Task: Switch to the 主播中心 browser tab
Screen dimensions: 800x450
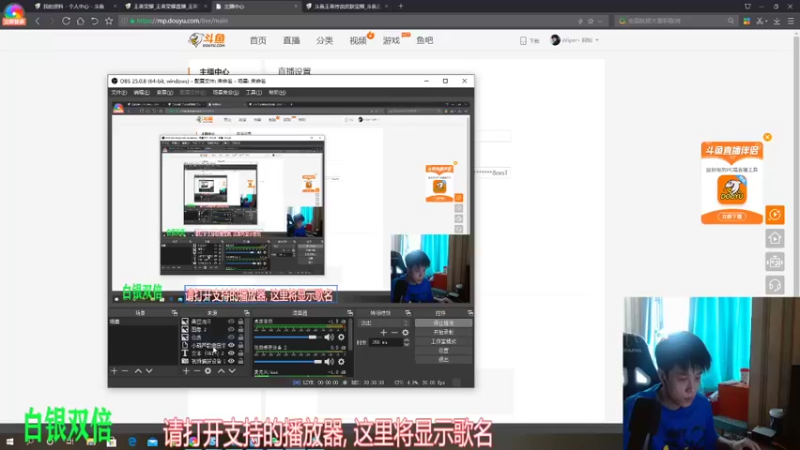Action: pyautogui.click(x=257, y=6)
